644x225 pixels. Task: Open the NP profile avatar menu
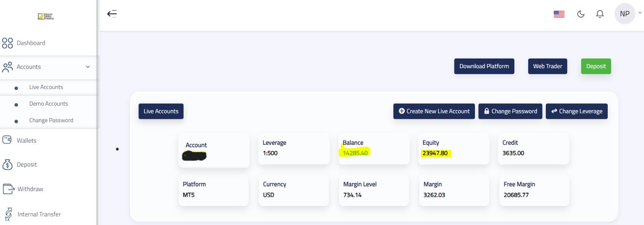(x=625, y=14)
